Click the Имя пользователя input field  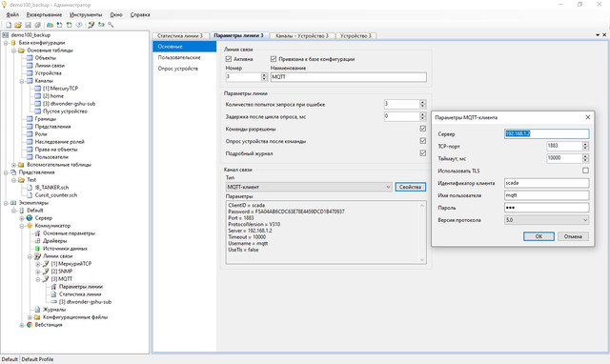point(546,195)
